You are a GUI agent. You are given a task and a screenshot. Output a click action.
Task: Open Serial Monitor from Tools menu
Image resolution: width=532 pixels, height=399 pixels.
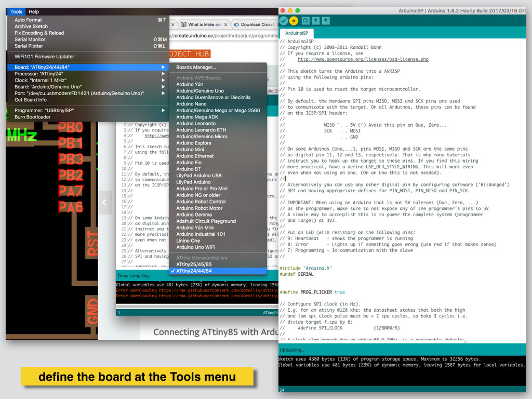[x=87, y=39]
